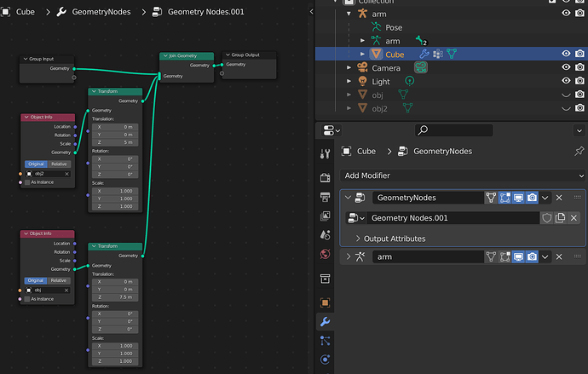Toggle GeometryNodes render display

click(x=532, y=198)
